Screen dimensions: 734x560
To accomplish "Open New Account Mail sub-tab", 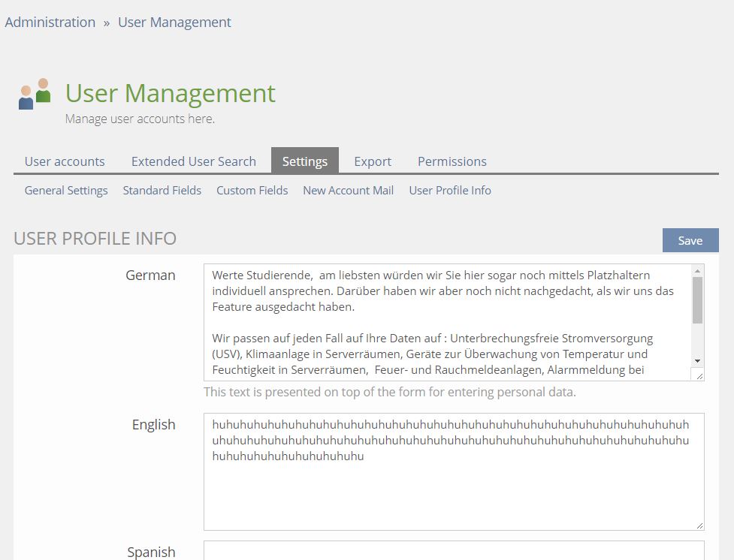I will click(348, 191).
